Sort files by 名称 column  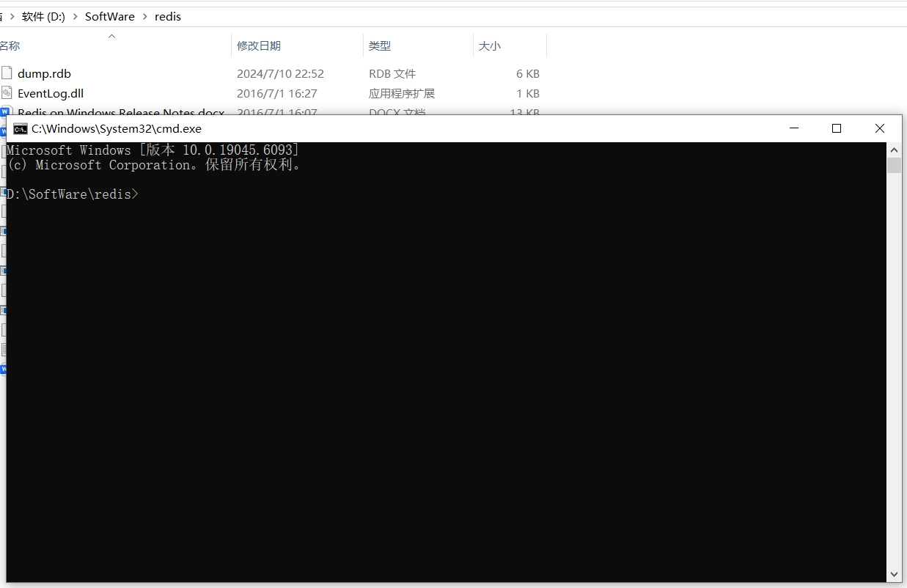point(10,45)
